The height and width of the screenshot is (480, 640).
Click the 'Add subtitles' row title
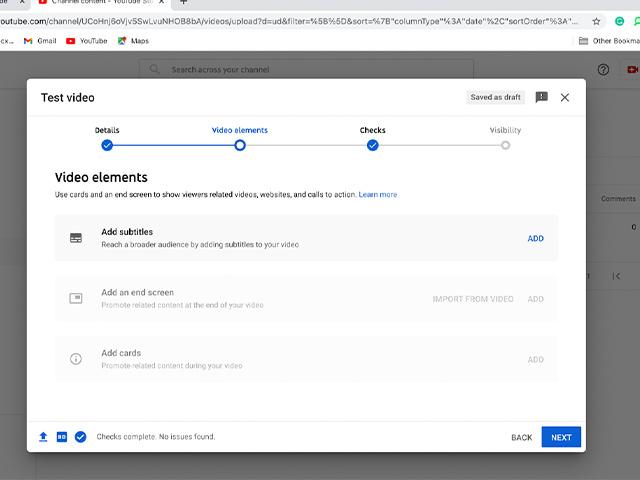coord(127,232)
